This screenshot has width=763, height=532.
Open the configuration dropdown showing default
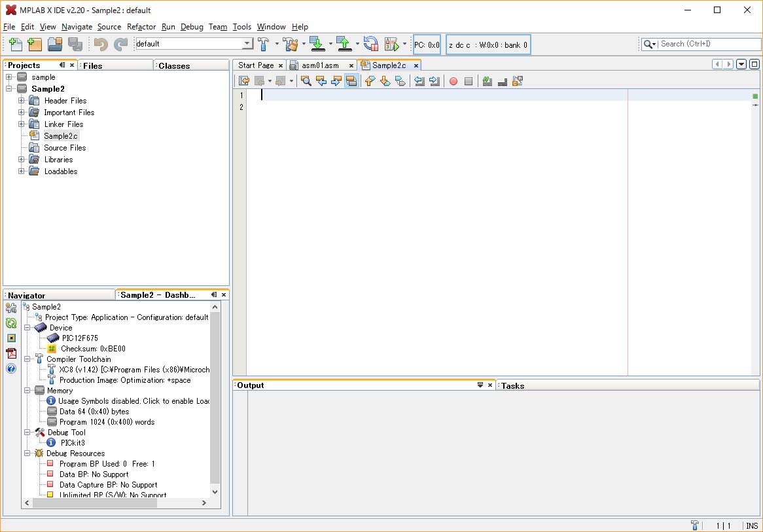248,44
